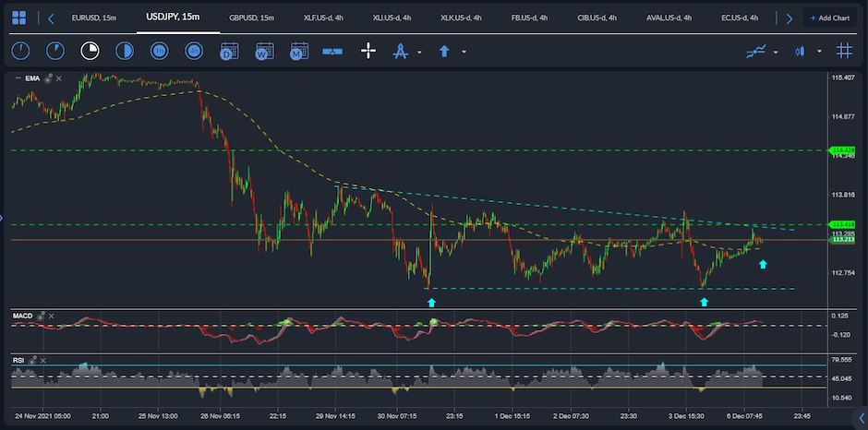Click the bottom-right scroll-to-latest chevron
868x430 pixels.
pos(861,417)
